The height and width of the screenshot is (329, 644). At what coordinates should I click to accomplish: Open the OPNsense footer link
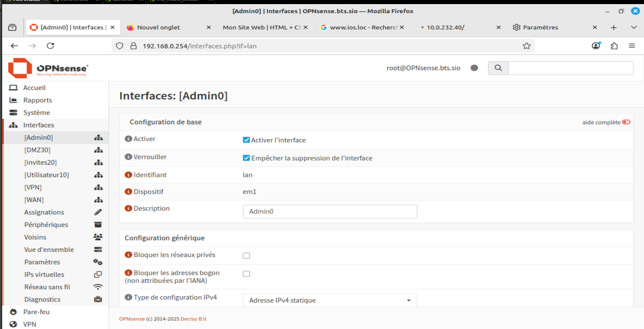coord(132,319)
